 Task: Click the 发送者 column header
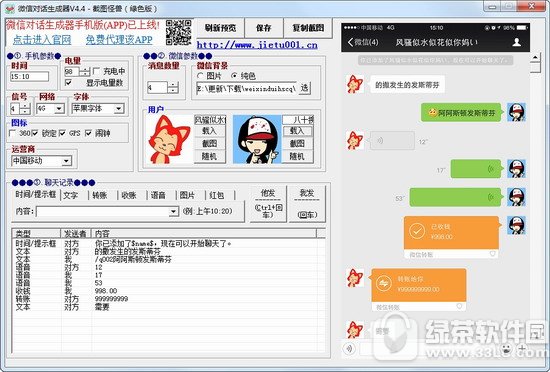76,234
